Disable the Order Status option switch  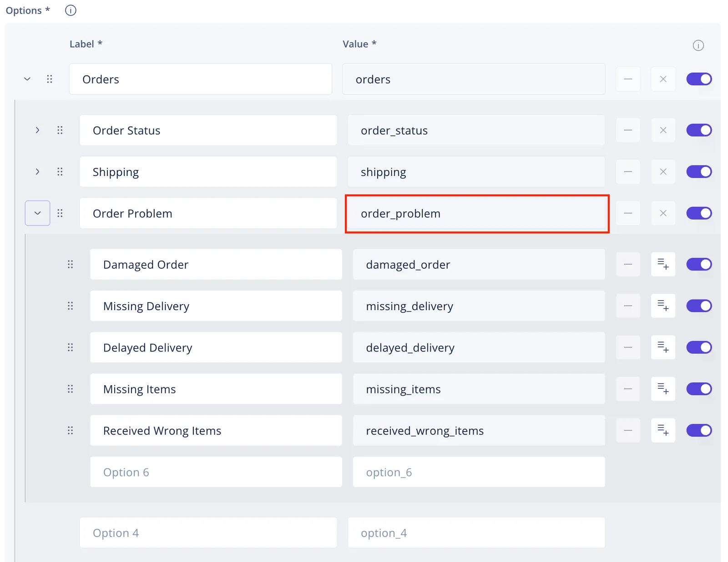[x=699, y=130]
